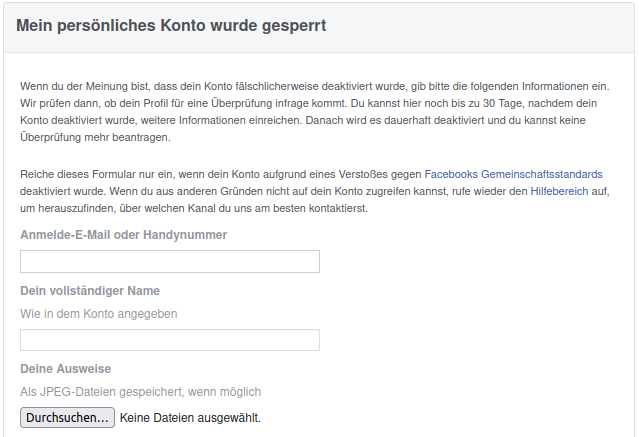Click the line starting Konto deaktiviert wurde, weitere
The image size is (639, 437).
point(303,120)
